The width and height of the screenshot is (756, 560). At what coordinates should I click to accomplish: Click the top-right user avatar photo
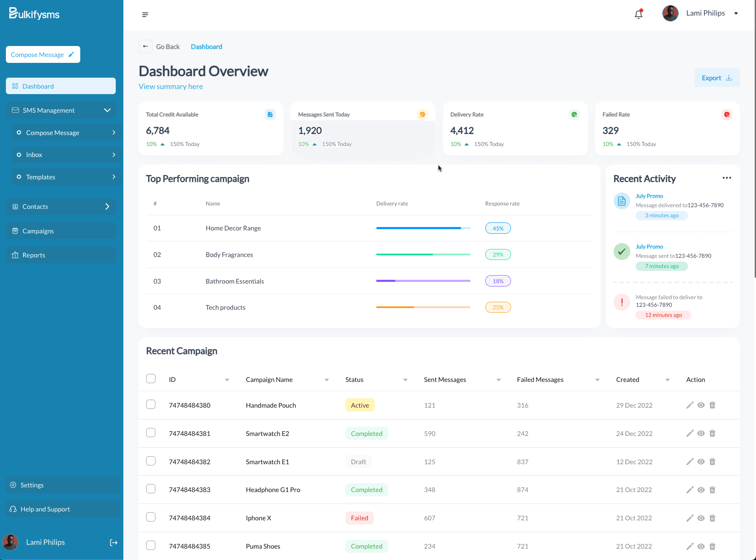coord(670,14)
